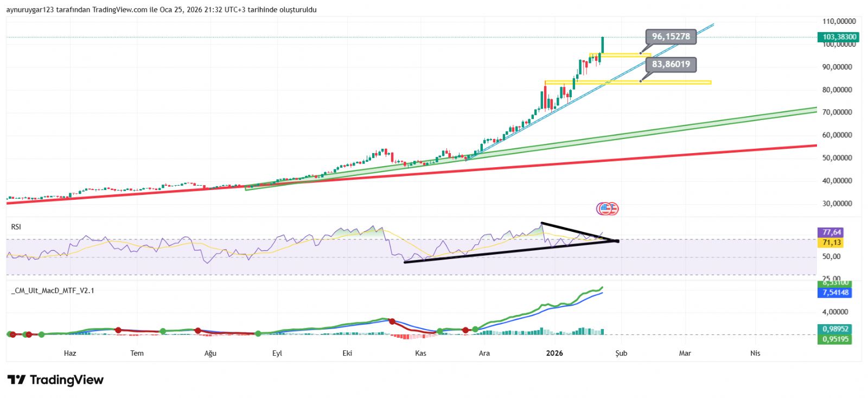The height and width of the screenshot is (398, 868).
Task: Click the yellow RSI average tag 71,13
Action: point(831,243)
